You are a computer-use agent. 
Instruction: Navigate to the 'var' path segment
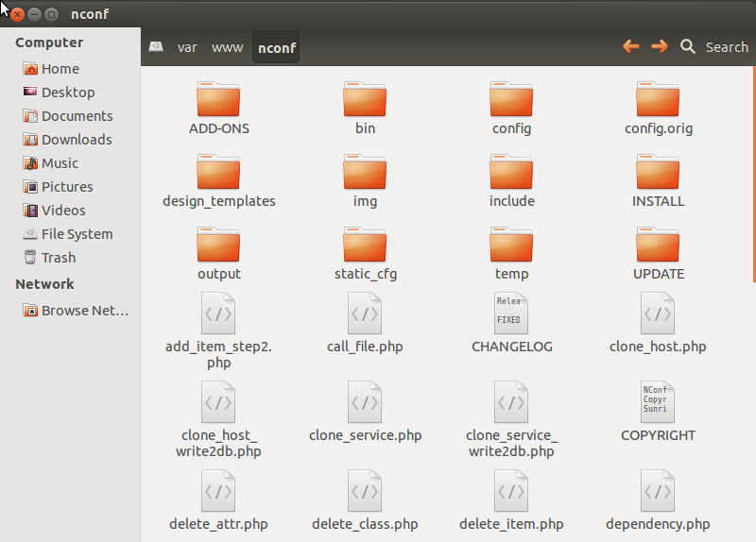pos(187,47)
